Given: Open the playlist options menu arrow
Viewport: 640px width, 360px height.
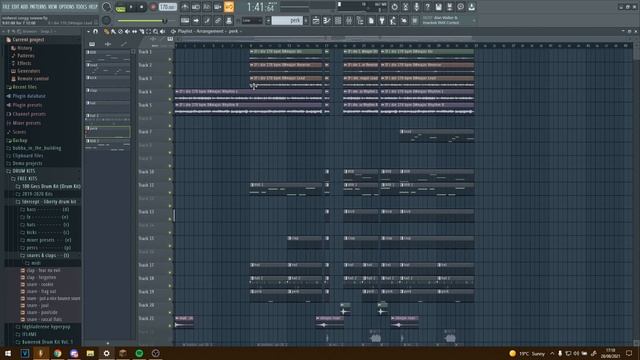Looking at the screenshot, I should click(89, 31).
